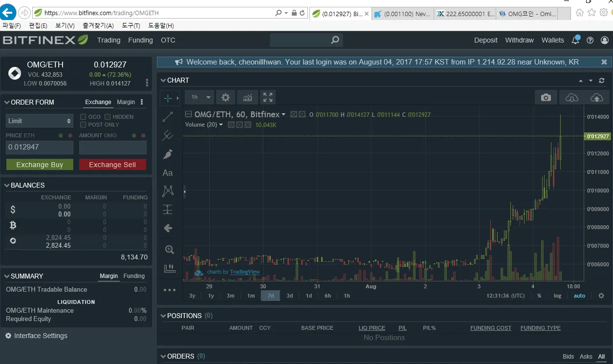The height and width of the screenshot is (364, 613).
Task: Open the help question mark icon
Action: pos(590,40)
